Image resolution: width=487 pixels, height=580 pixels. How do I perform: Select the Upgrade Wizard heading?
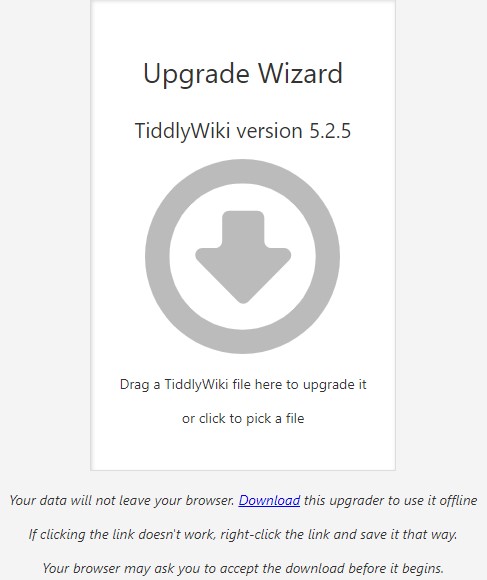click(x=243, y=74)
